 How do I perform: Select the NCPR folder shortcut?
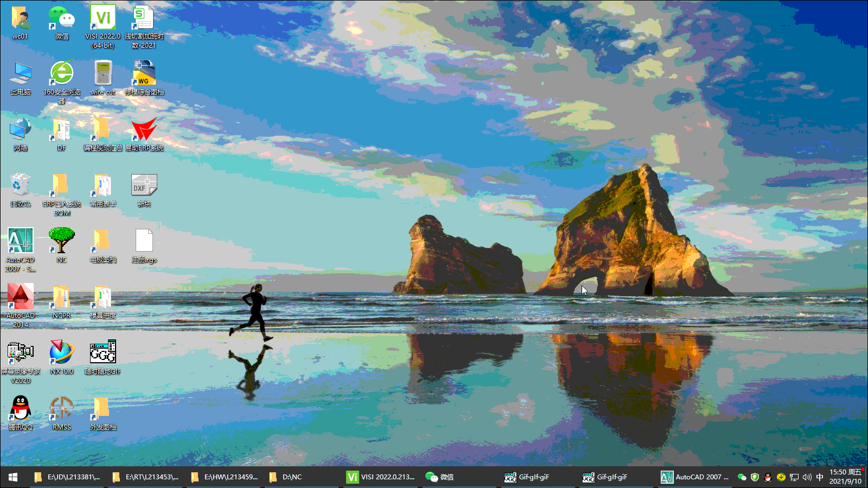pyautogui.click(x=62, y=301)
